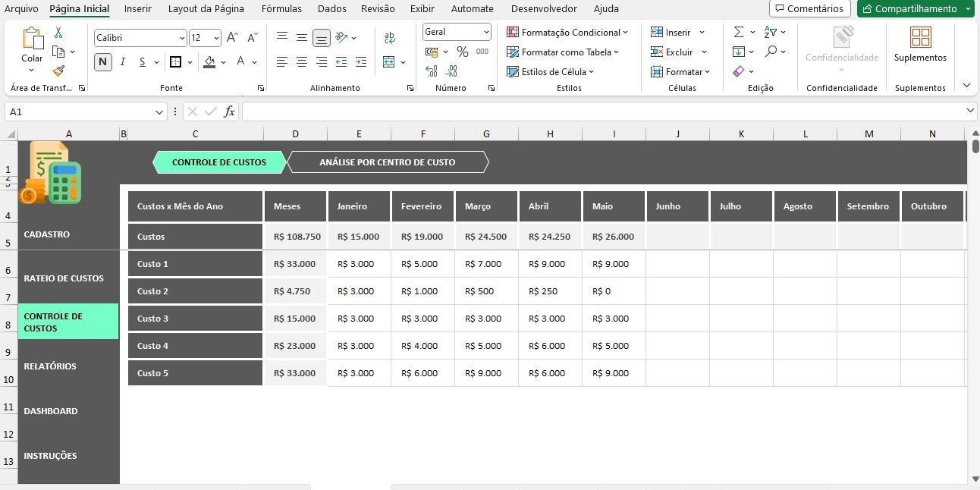Click the Cut scissors icon
980x490 pixels.
tap(58, 33)
